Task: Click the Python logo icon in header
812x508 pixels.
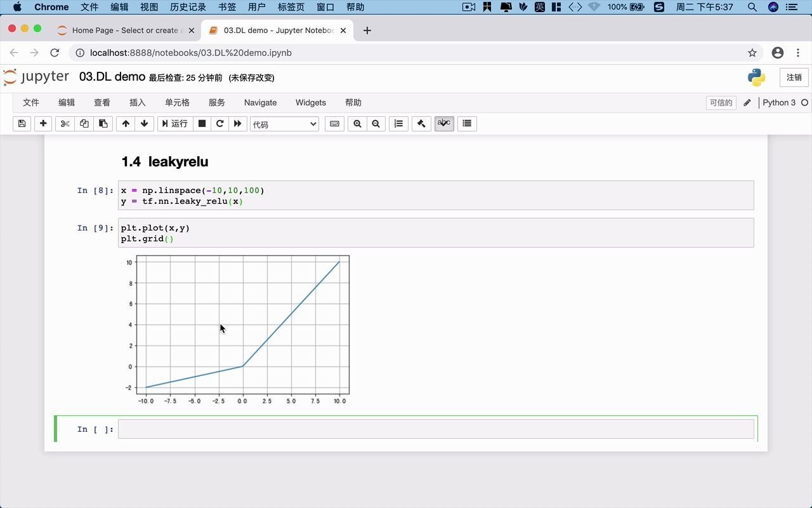Action: [756, 77]
